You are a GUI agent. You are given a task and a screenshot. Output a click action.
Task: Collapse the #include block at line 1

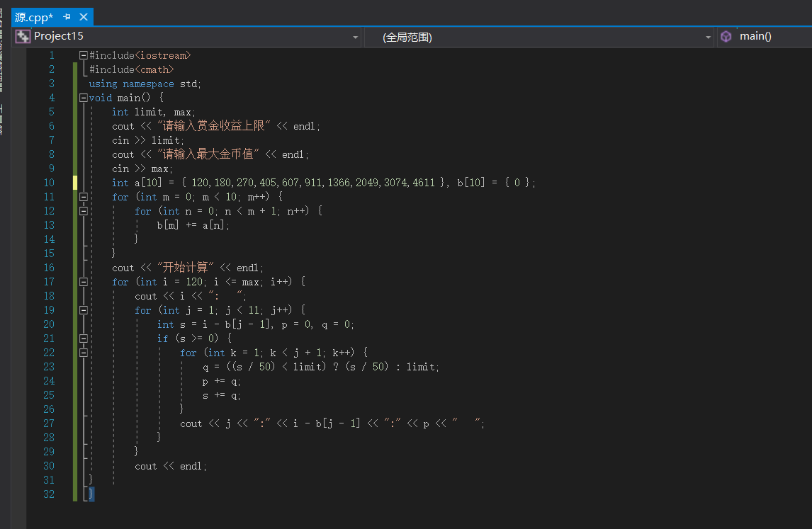83,55
